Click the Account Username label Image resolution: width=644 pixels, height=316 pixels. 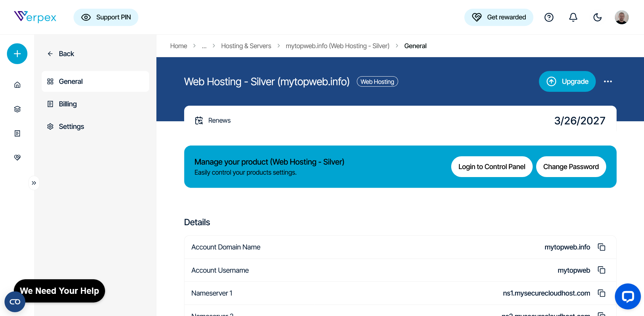coord(220,270)
